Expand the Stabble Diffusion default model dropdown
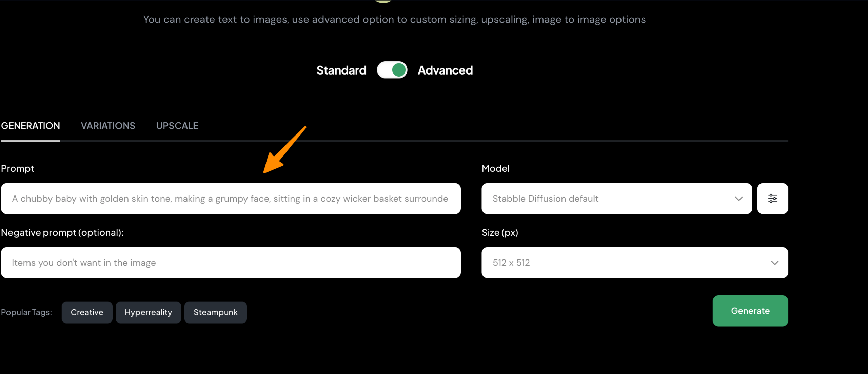868x374 pixels. pyautogui.click(x=610, y=199)
